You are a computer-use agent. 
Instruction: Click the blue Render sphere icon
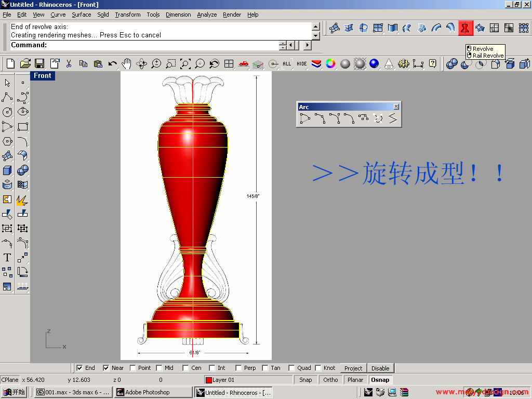point(374,64)
